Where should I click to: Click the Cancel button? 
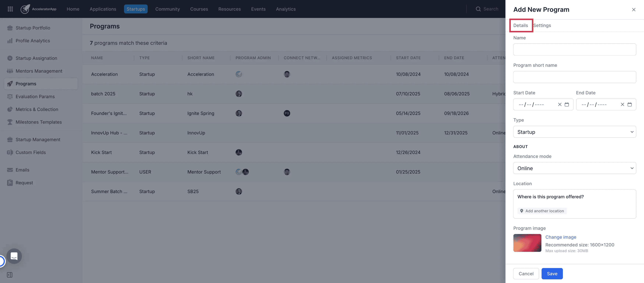(x=526, y=273)
